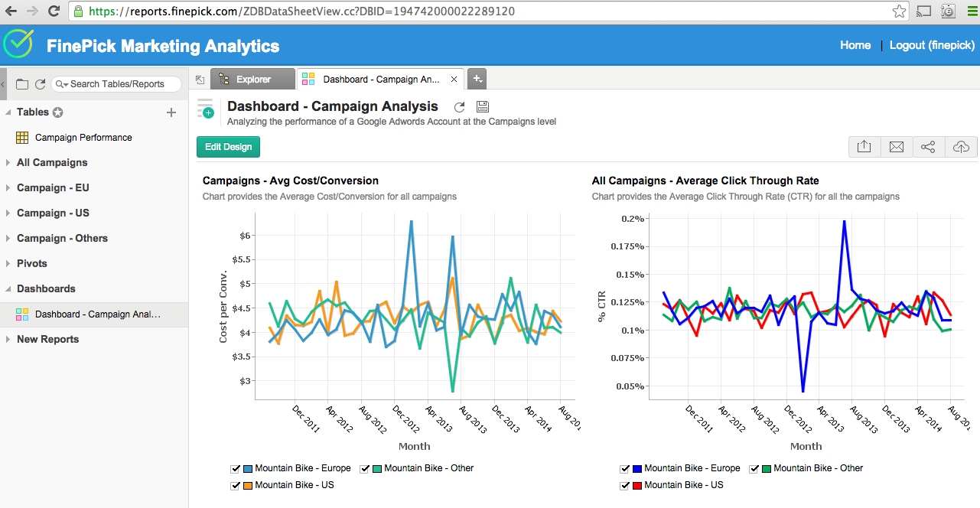Open the Home menu item

[855, 45]
